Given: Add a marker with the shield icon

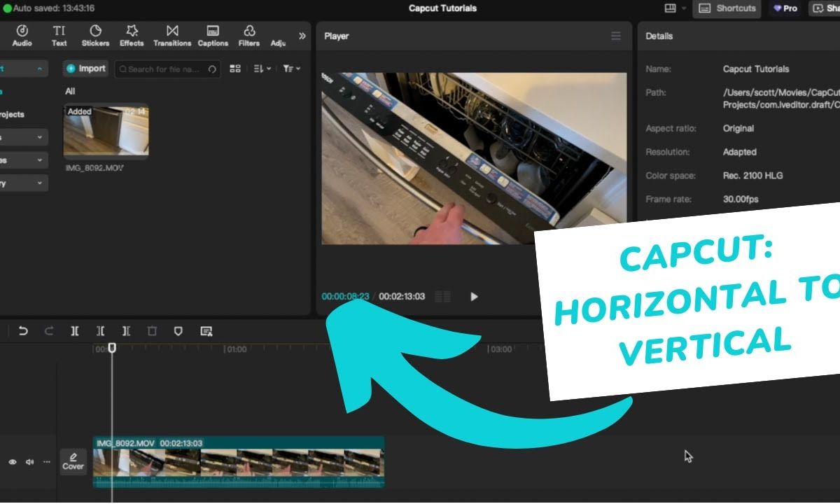Looking at the screenshot, I should (178, 331).
